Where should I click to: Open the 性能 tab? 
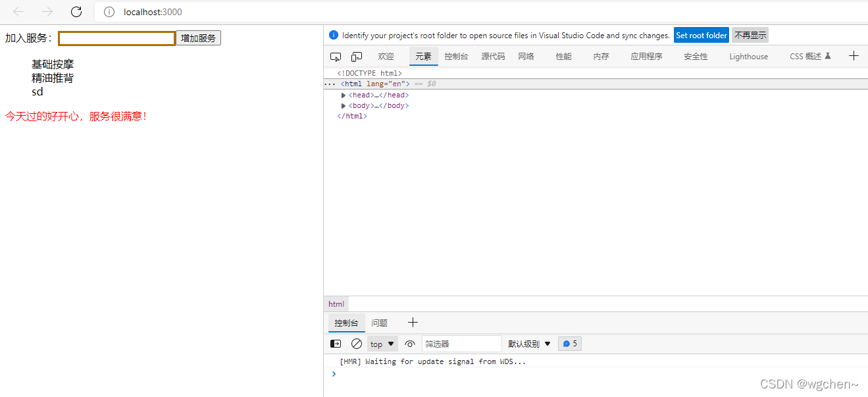[x=564, y=57]
